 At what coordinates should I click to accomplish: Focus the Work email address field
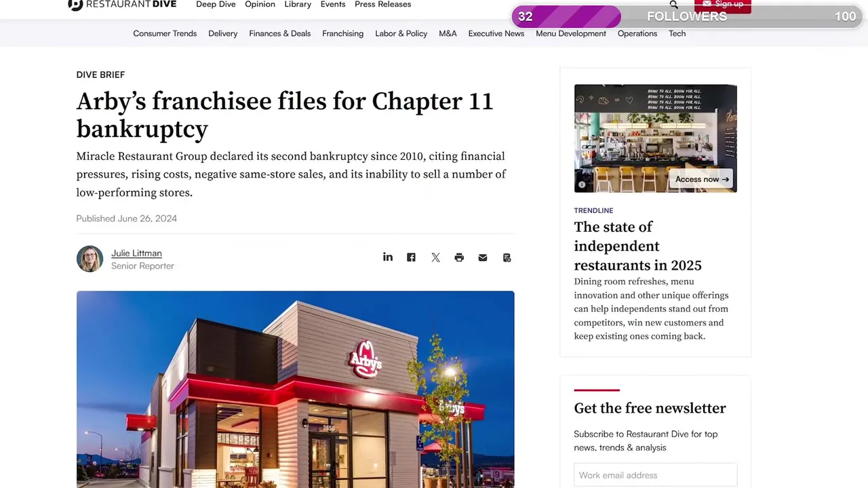pos(655,475)
